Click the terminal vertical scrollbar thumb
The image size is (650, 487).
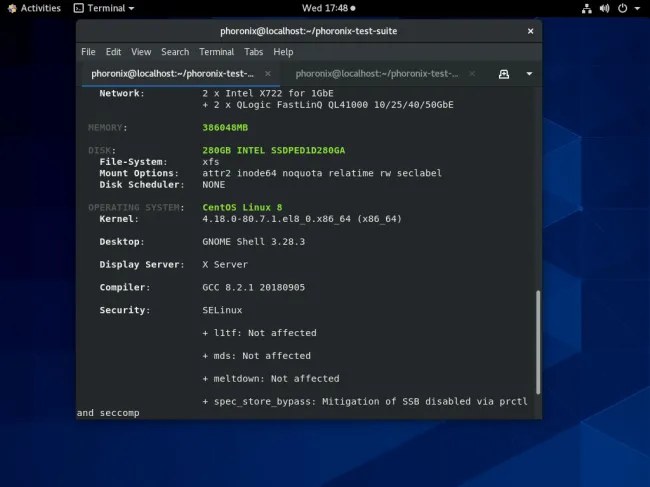[537, 340]
